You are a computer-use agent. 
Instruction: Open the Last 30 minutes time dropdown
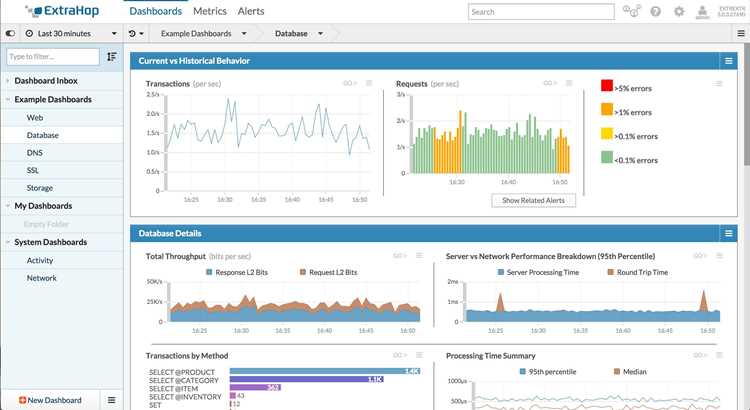pyautogui.click(x=71, y=33)
